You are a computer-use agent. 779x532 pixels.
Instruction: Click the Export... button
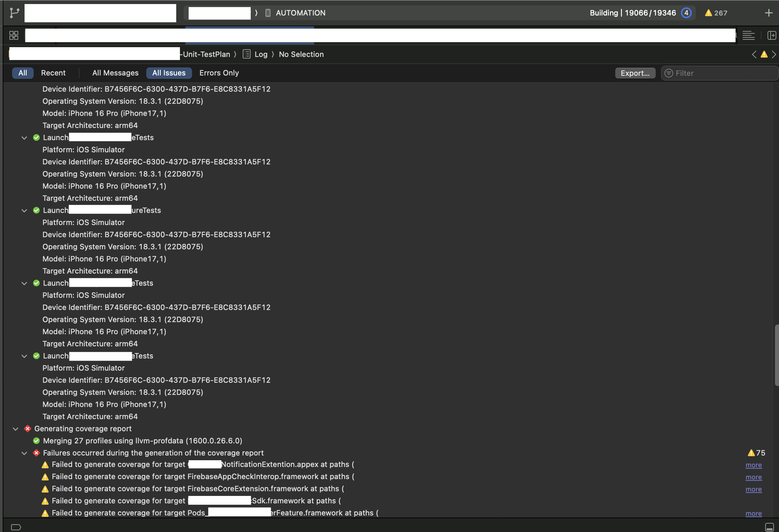[x=635, y=73]
